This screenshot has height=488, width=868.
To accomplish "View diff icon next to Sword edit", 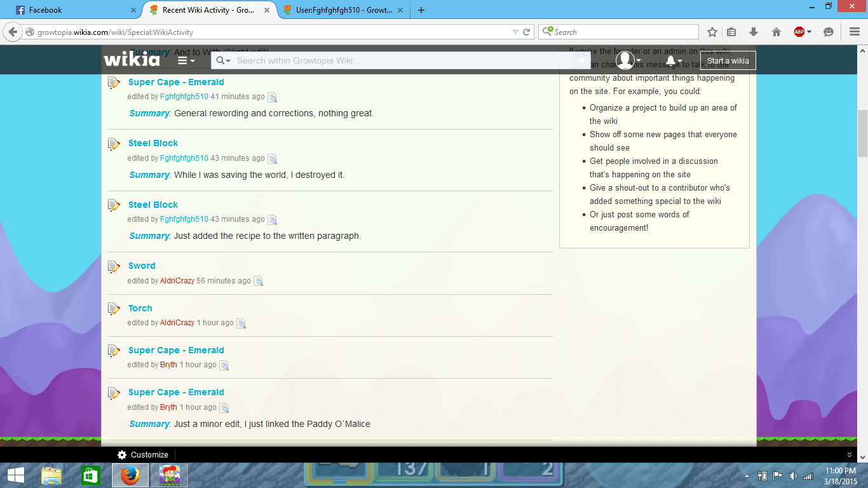I will tap(259, 281).
